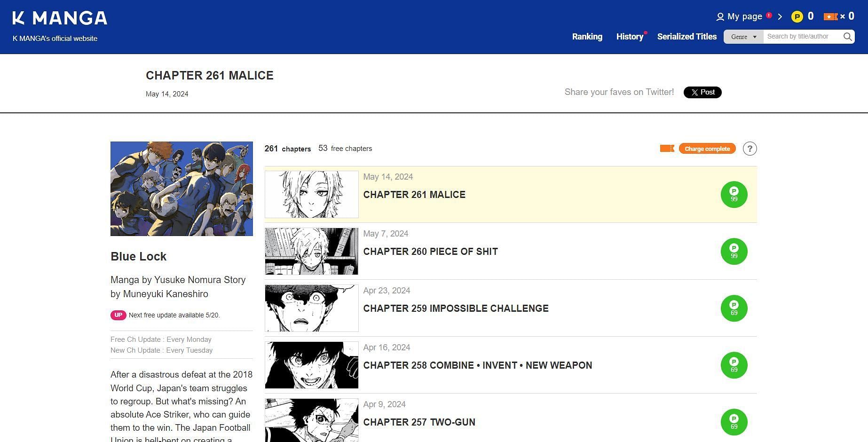The image size is (868, 442).
Task: Open My page link
Action: [x=745, y=16]
